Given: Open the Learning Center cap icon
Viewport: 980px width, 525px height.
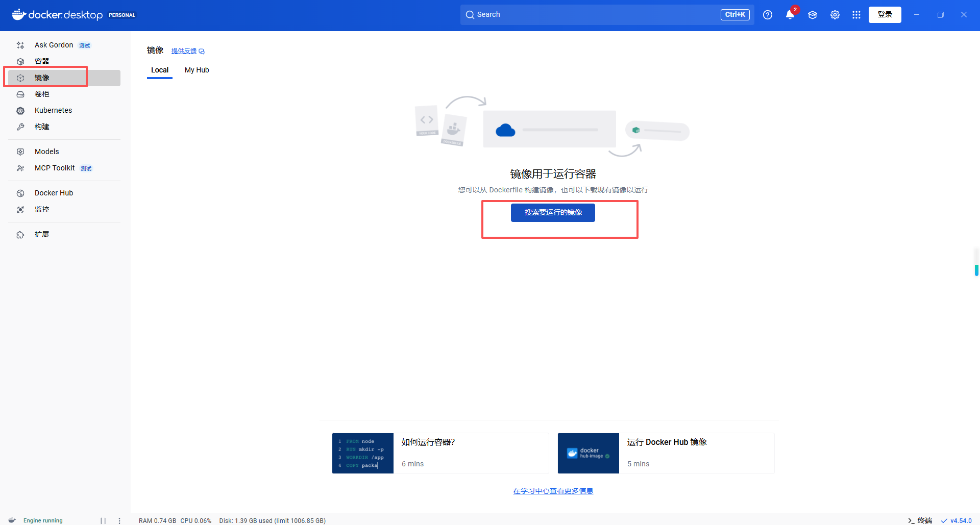Looking at the screenshot, I should pos(813,15).
